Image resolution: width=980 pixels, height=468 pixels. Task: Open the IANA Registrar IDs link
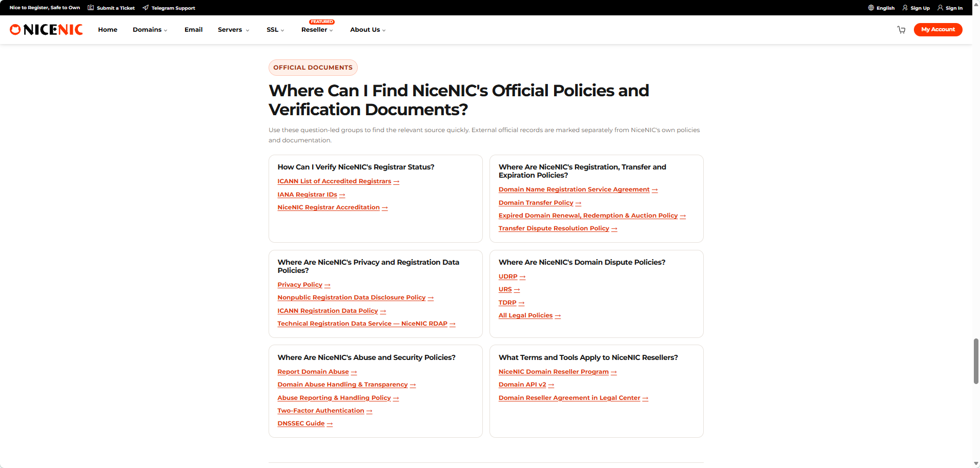[x=311, y=195]
